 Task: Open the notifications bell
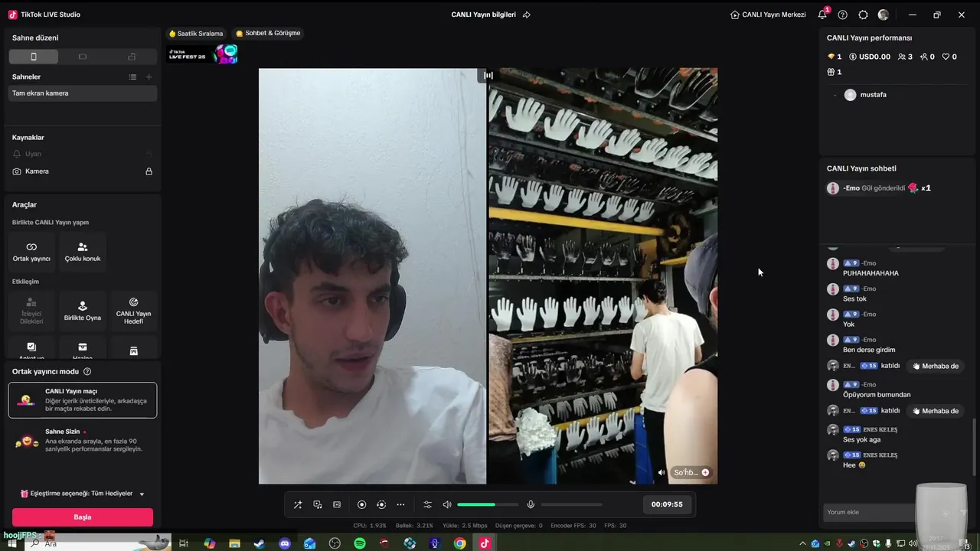coord(822,15)
